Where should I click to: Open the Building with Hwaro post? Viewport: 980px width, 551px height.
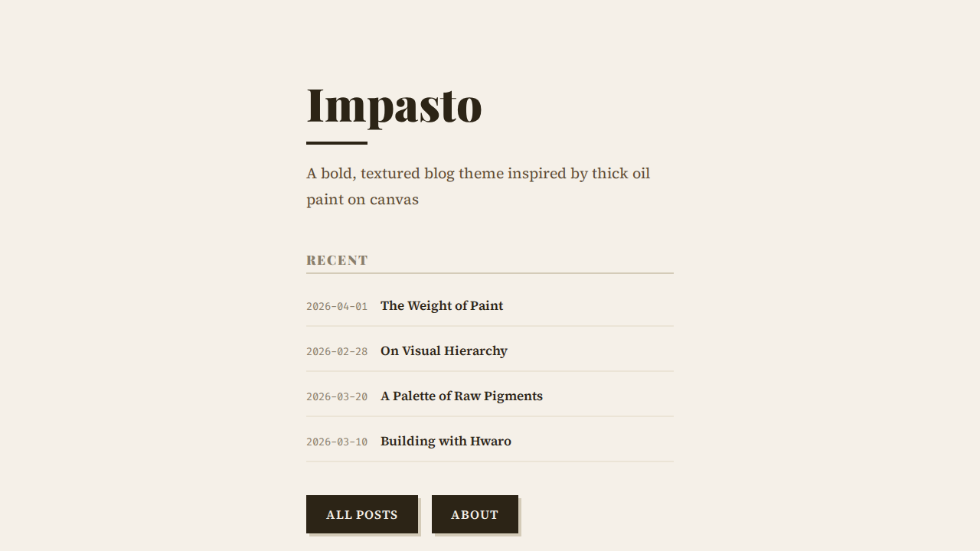click(446, 441)
